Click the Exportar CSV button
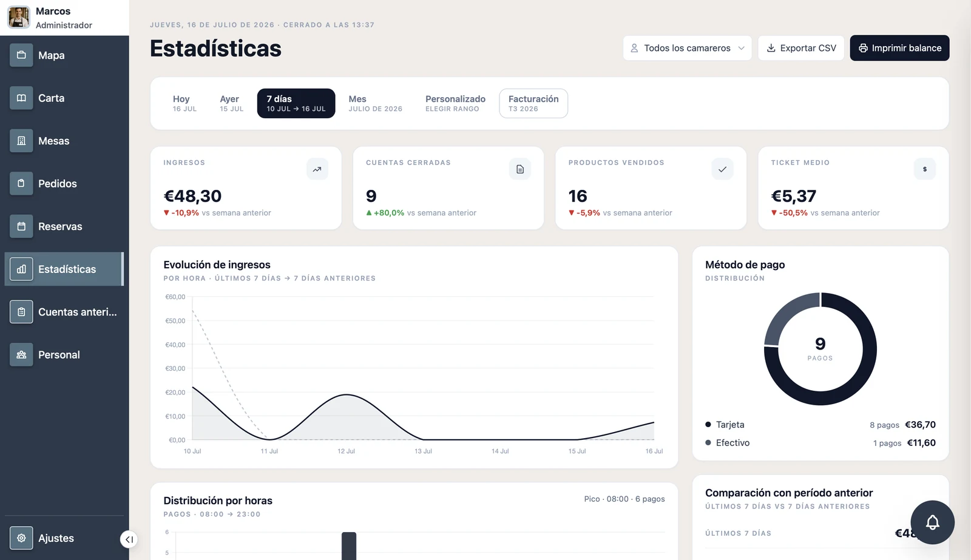The image size is (971, 560). point(801,48)
